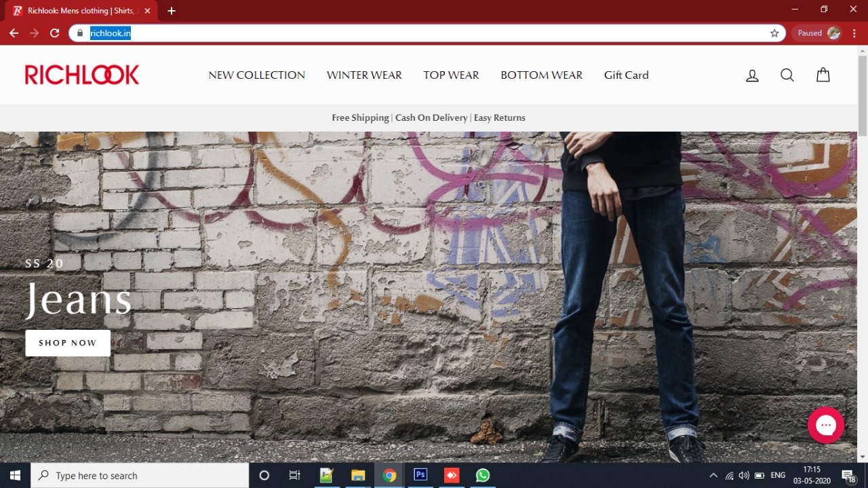Image resolution: width=868 pixels, height=488 pixels.
Task: Click the Jeans hero banner image
Action: pos(429,297)
